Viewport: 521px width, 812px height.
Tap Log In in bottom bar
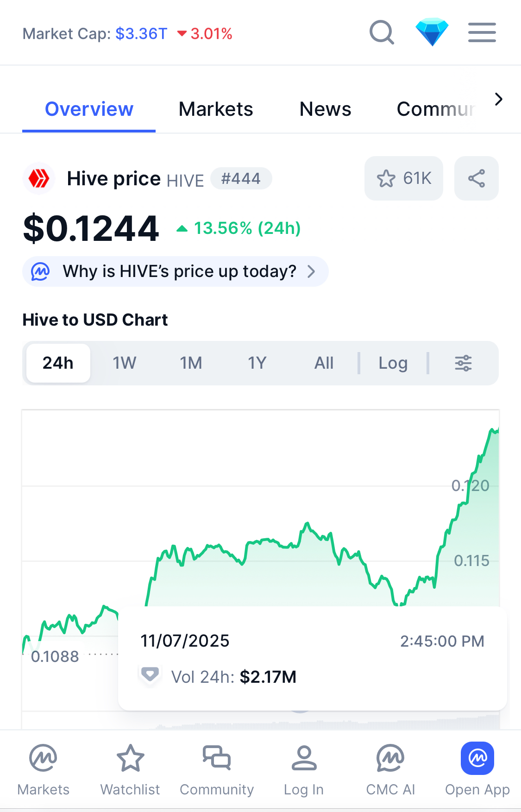[x=304, y=769]
